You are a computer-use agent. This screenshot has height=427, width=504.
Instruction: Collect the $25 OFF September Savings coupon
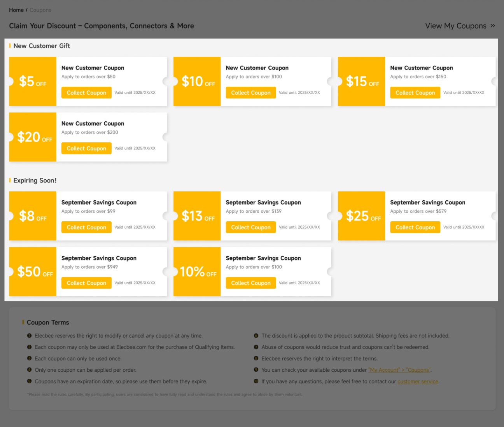(x=415, y=227)
